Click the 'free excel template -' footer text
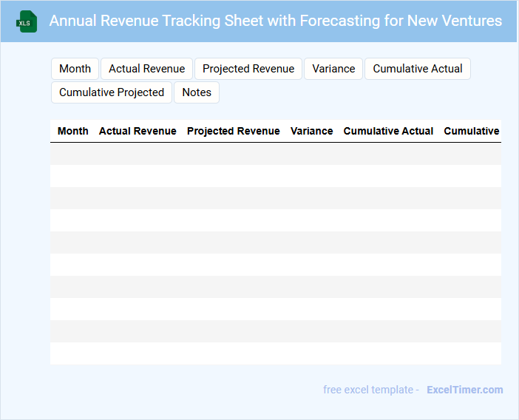 371,390
